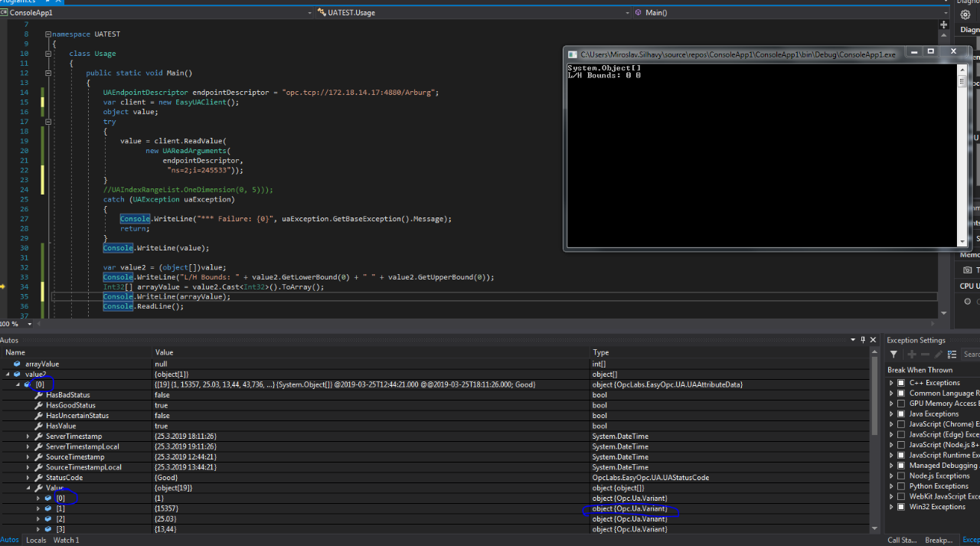Open the Breakpoints tab
The height and width of the screenshot is (546, 980).
[x=939, y=540]
